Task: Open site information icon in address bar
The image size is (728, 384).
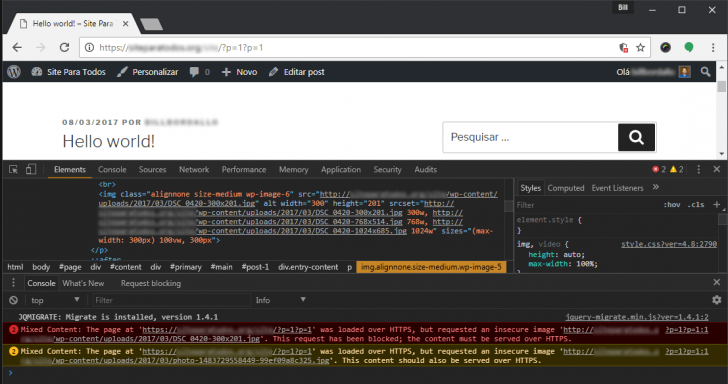Action: (89, 47)
